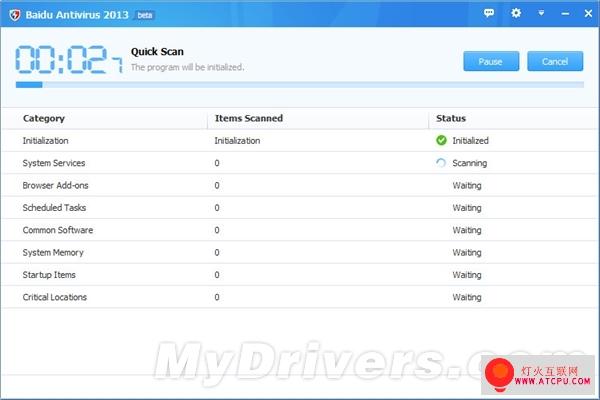This screenshot has width=600, height=400.
Task: Click Waiting status for Scheduled Tasks
Action: tap(467, 208)
